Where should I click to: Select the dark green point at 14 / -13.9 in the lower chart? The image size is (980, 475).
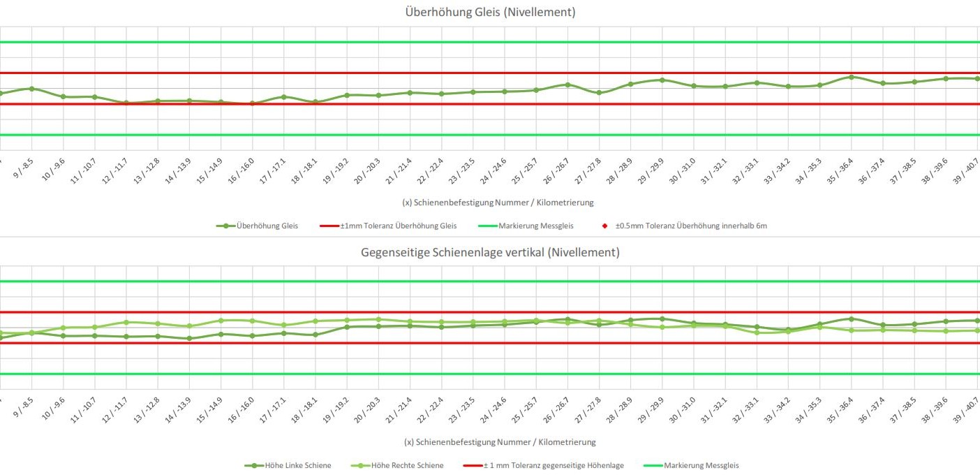[x=189, y=339]
